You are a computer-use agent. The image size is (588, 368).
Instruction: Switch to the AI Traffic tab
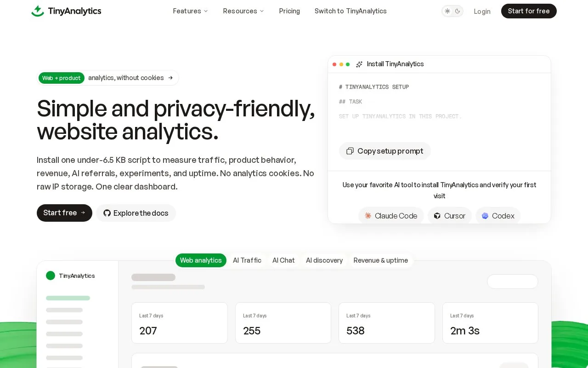tap(247, 260)
